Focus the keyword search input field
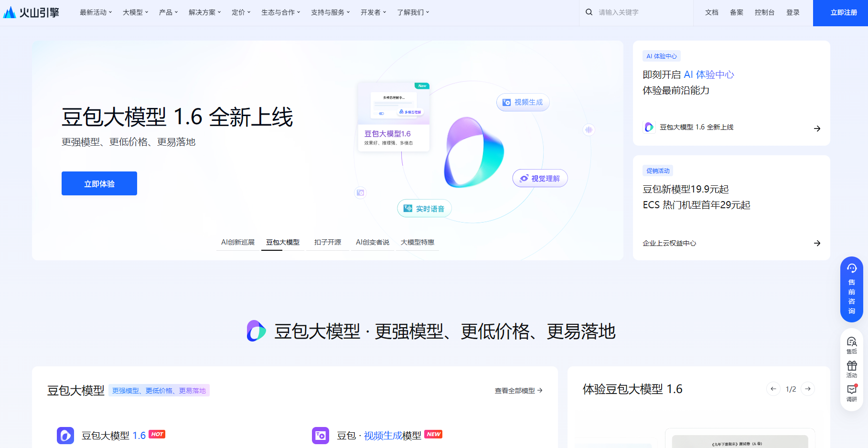Image resolution: width=868 pixels, height=448 pixels. click(x=643, y=12)
